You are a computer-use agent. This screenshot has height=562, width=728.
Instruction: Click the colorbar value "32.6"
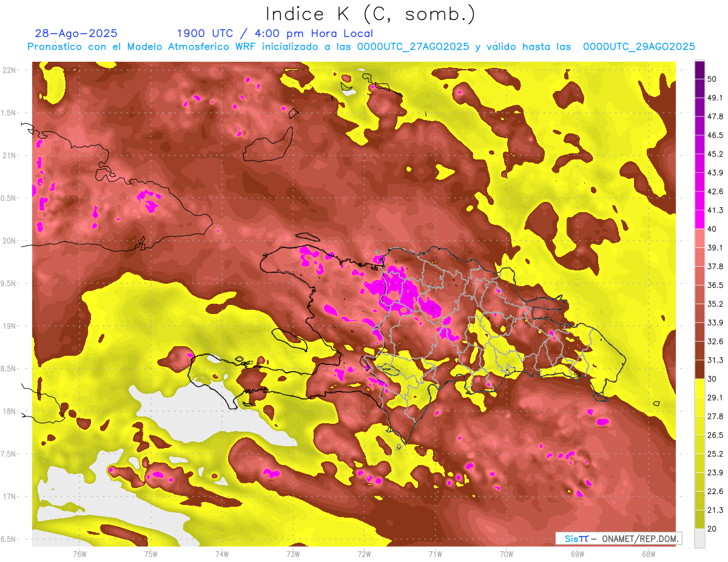pyautogui.click(x=715, y=341)
